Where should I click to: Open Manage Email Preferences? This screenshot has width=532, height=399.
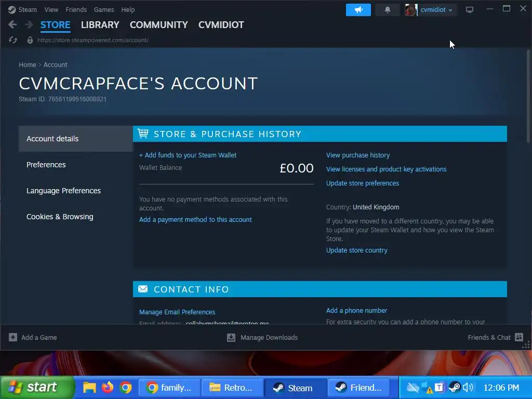click(177, 312)
